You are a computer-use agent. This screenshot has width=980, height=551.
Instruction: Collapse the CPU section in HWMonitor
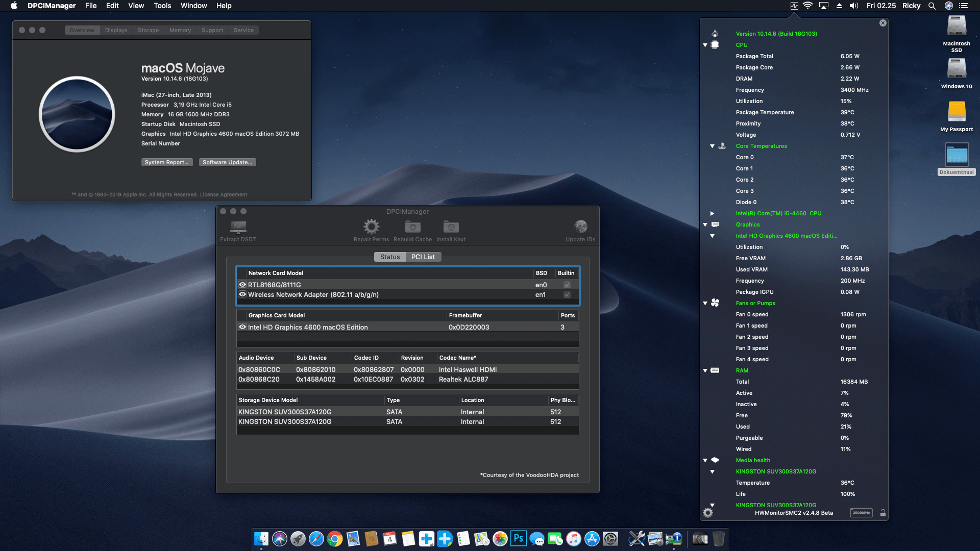(x=705, y=45)
